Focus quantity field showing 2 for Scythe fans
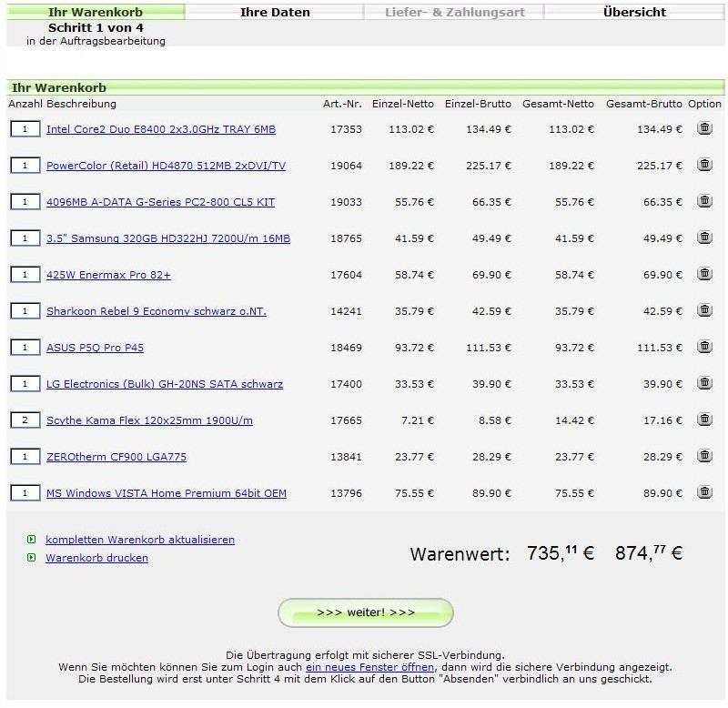Viewport: 728px width, 708px height. (x=25, y=420)
